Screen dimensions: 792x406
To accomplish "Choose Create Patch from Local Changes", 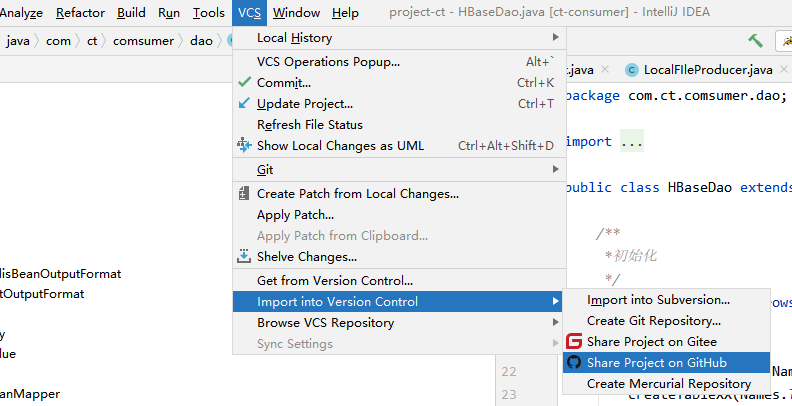I will [x=399, y=194].
